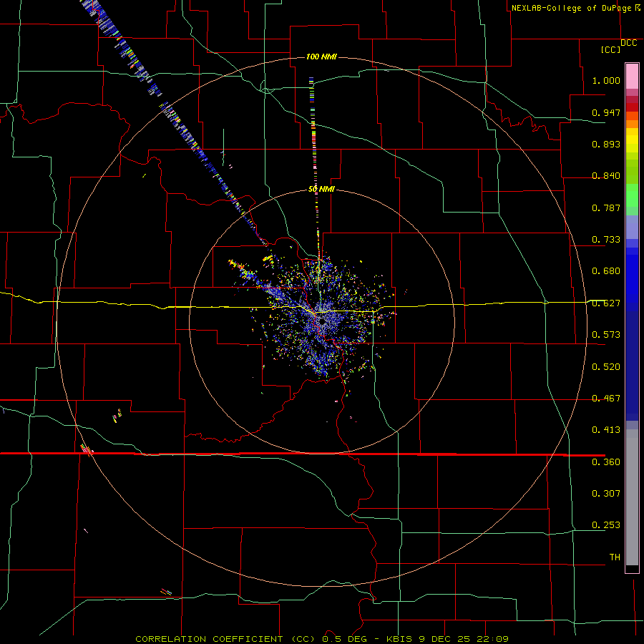This screenshot has height=644, width=644.
Task: Select the 0.787 scale value
Action: click(x=606, y=208)
